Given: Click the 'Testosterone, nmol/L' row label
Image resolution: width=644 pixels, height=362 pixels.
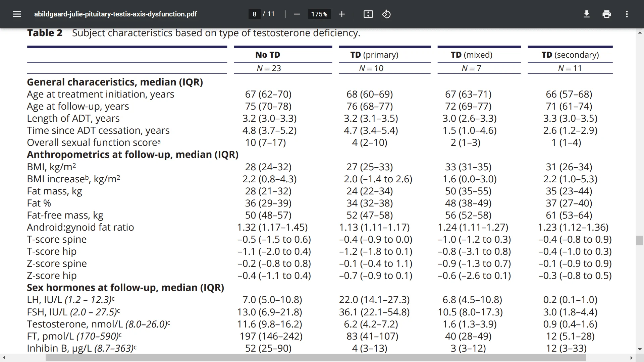Looking at the screenshot, I should tap(99, 324).
